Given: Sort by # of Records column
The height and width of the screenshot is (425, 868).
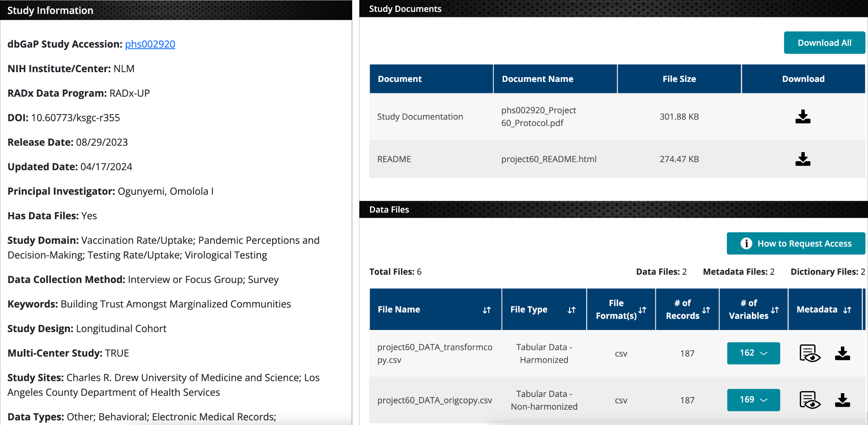Looking at the screenshot, I should coord(706,310).
